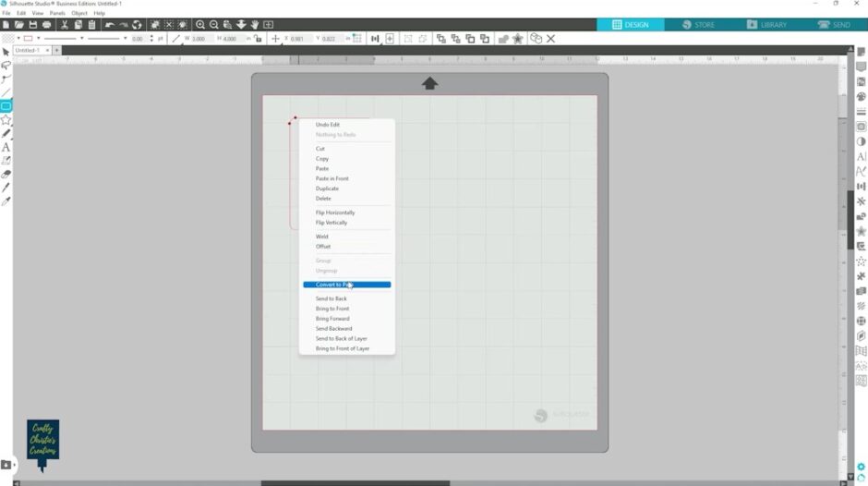Click the Undo arrow in toolbar
868x486 pixels.
(x=109, y=25)
